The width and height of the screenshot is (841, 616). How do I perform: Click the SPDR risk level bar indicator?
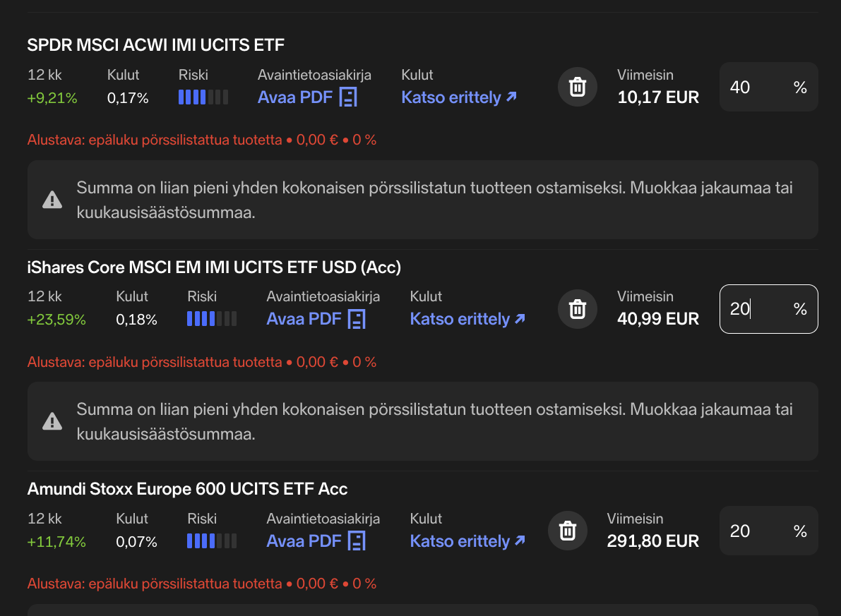coord(203,97)
